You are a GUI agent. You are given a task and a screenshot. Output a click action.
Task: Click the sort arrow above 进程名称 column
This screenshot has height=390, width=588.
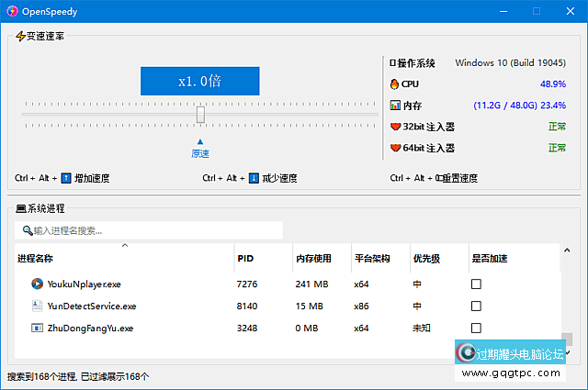[x=125, y=246]
